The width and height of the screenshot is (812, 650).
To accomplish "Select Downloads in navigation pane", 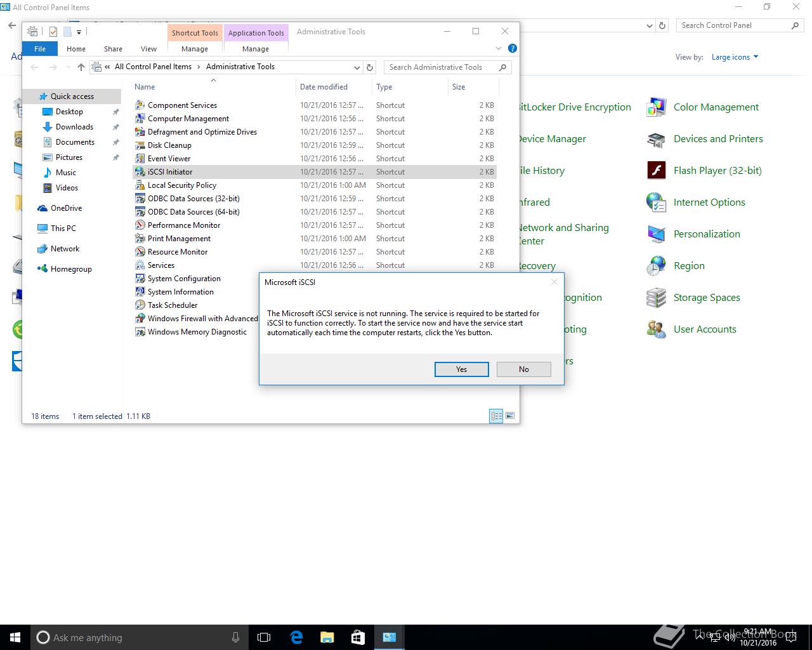I will pyautogui.click(x=74, y=127).
